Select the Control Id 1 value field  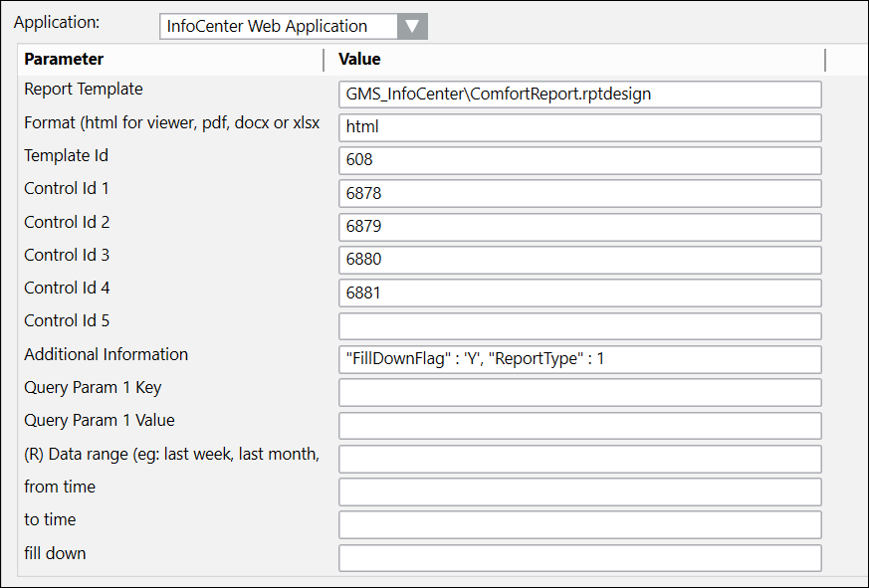pyautogui.click(x=579, y=193)
